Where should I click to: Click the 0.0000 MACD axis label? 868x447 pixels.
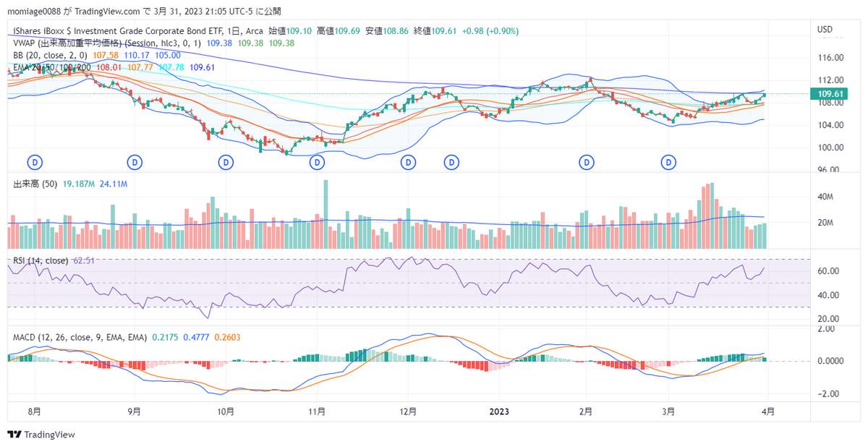(x=830, y=360)
